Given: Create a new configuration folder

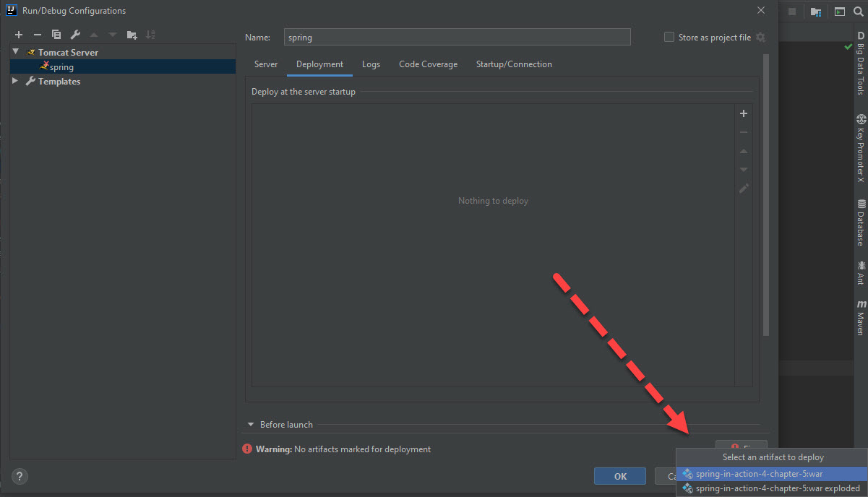Looking at the screenshot, I should tap(132, 35).
